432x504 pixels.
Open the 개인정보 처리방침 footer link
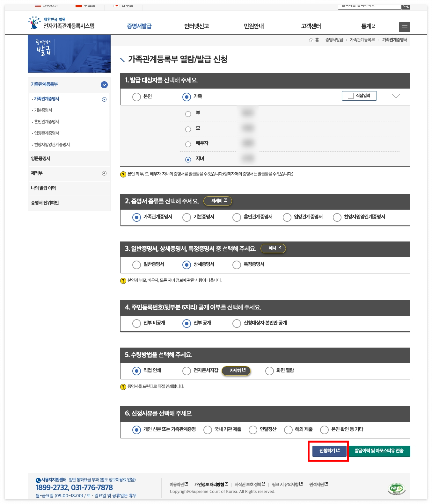211,485
